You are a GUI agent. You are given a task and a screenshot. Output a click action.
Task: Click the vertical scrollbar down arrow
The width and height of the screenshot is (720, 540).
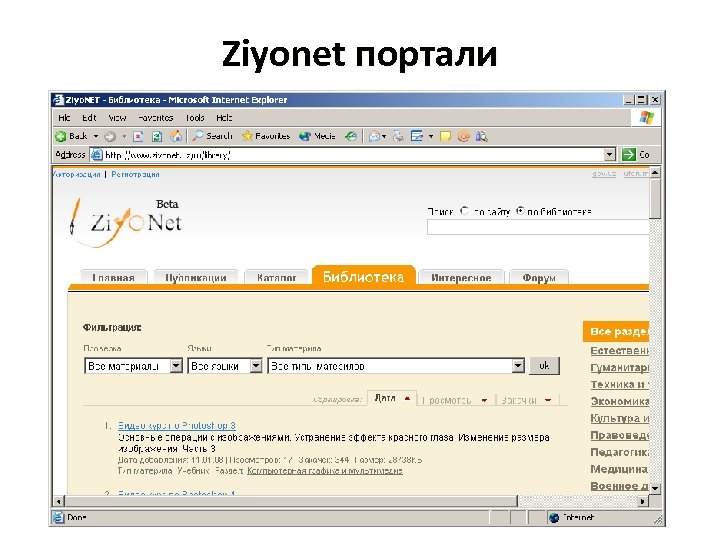click(x=655, y=488)
